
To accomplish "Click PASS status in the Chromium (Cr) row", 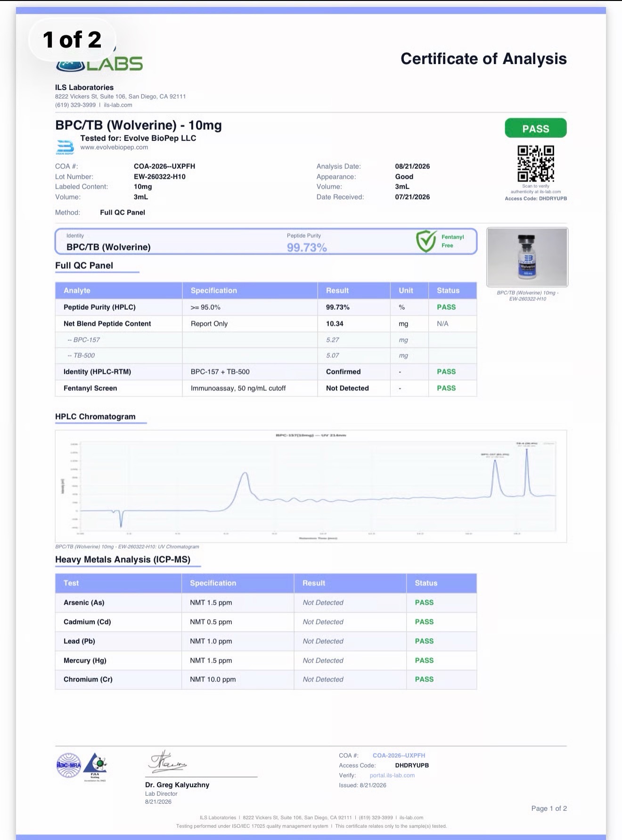I will click(x=424, y=680).
